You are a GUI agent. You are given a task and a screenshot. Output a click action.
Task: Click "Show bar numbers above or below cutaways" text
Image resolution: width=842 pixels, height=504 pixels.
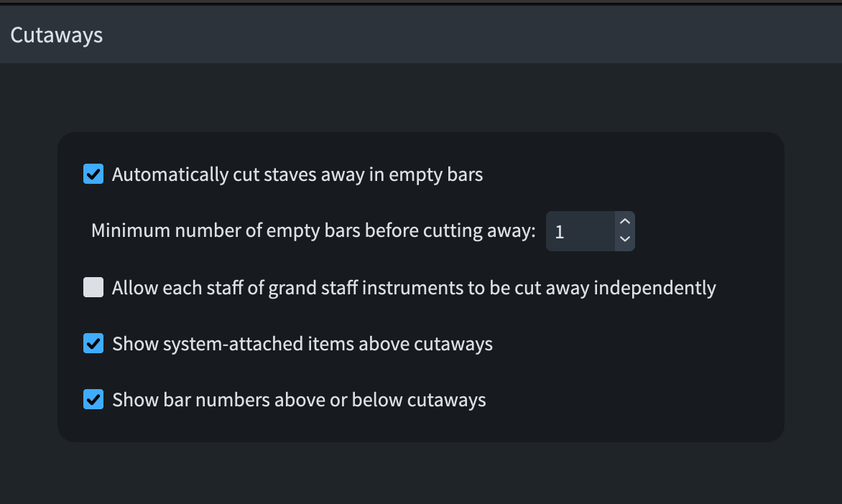[299, 400]
